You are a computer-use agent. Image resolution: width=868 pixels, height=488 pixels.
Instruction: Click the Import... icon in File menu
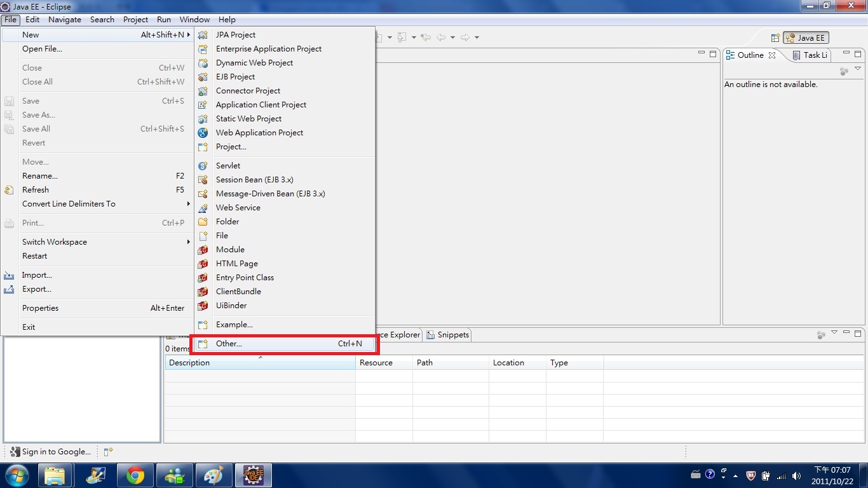(x=10, y=275)
